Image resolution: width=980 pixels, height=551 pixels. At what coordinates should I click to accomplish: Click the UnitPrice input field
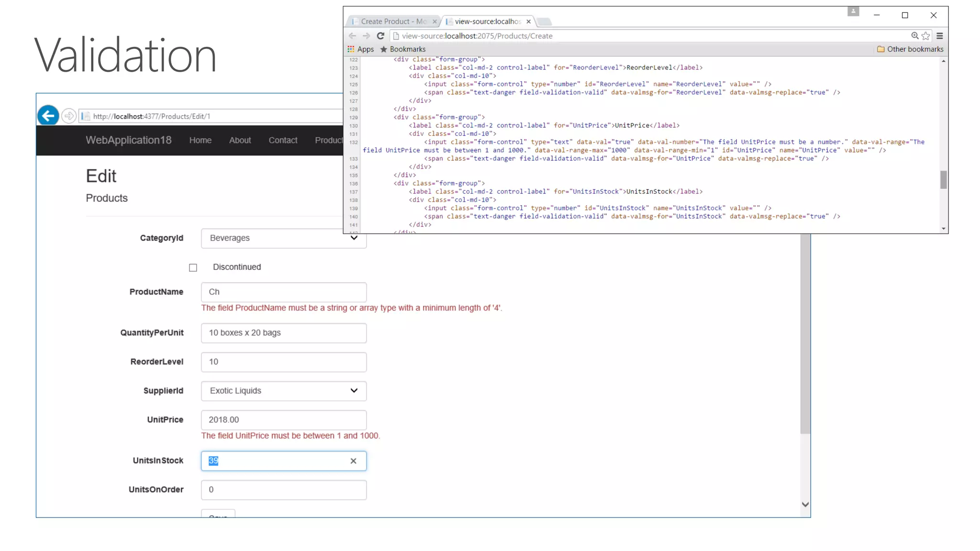point(284,420)
